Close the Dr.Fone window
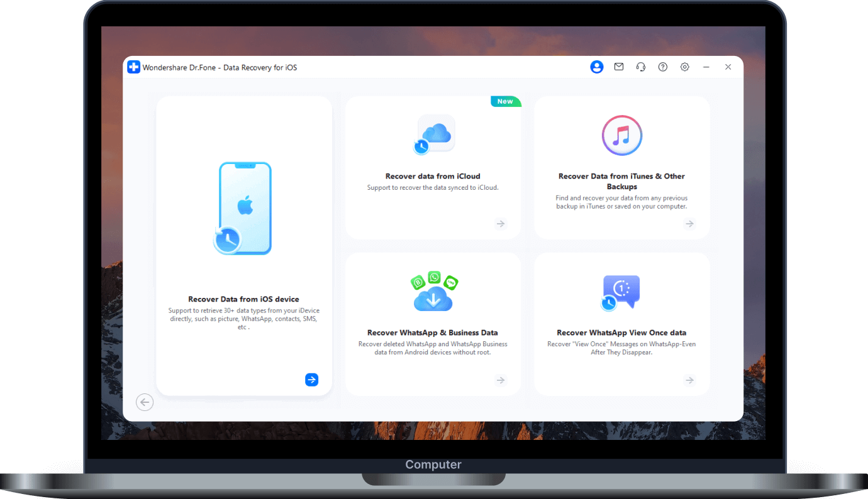 pyautogui.click(x=728, y=67)
